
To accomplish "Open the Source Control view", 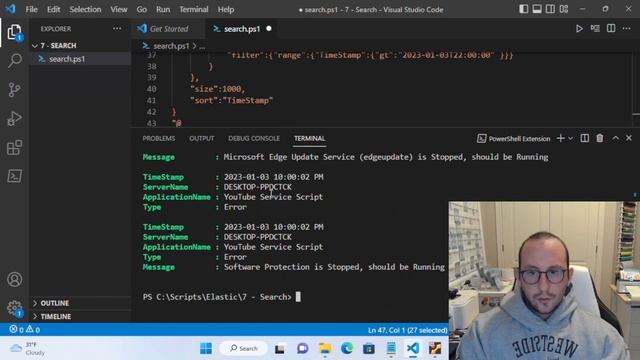I will coord(14,89).
